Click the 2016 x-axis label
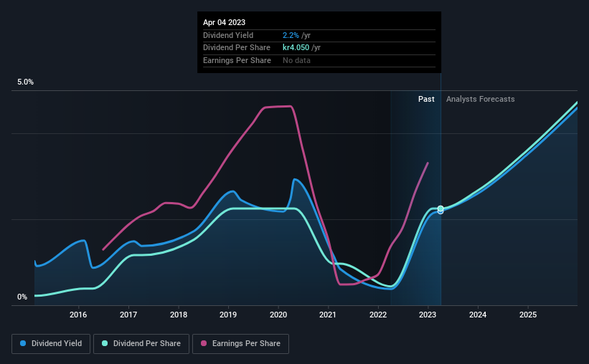 point(78,315)
